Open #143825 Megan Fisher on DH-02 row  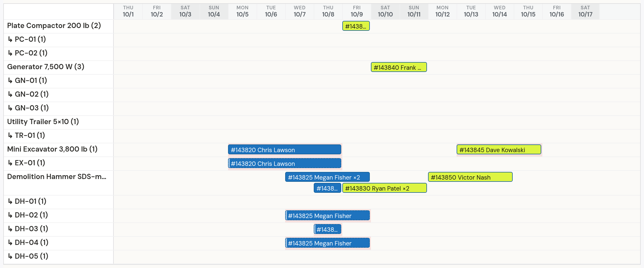[x=327, y=216]
